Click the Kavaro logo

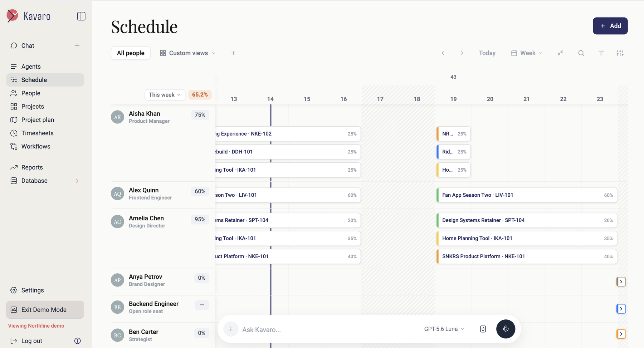29,16
